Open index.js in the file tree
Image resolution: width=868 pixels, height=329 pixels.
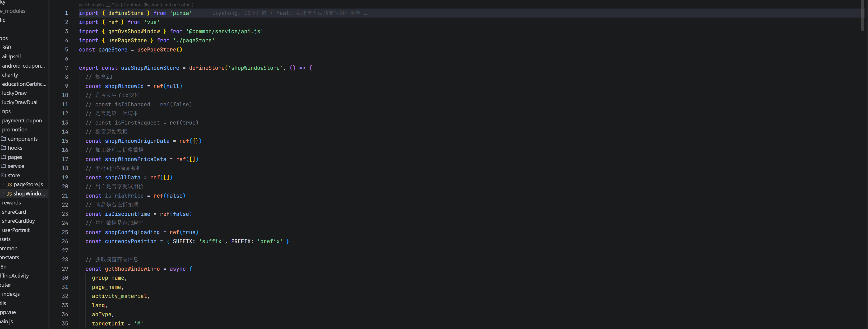[11, 294]
